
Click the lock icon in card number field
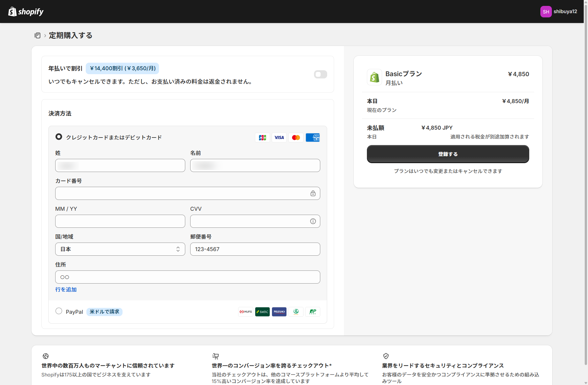point(313,193)
